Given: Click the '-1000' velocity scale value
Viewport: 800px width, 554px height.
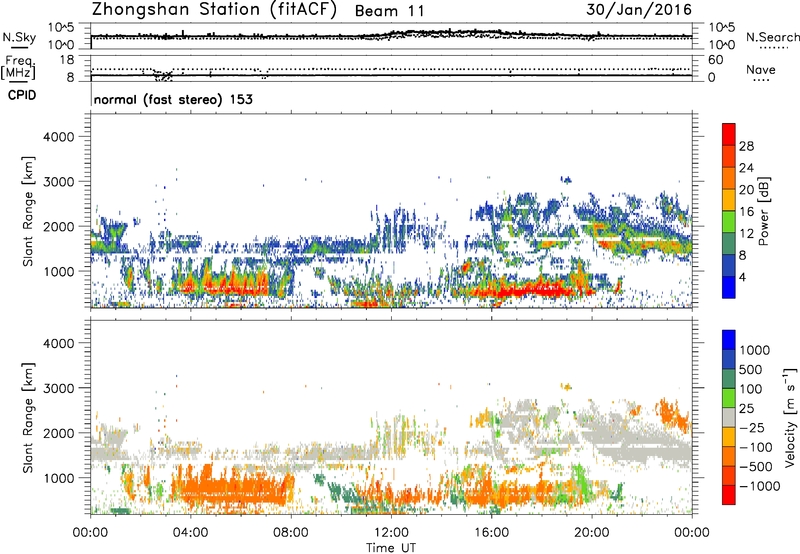Looking at the screenshot, I should (760, 486).
